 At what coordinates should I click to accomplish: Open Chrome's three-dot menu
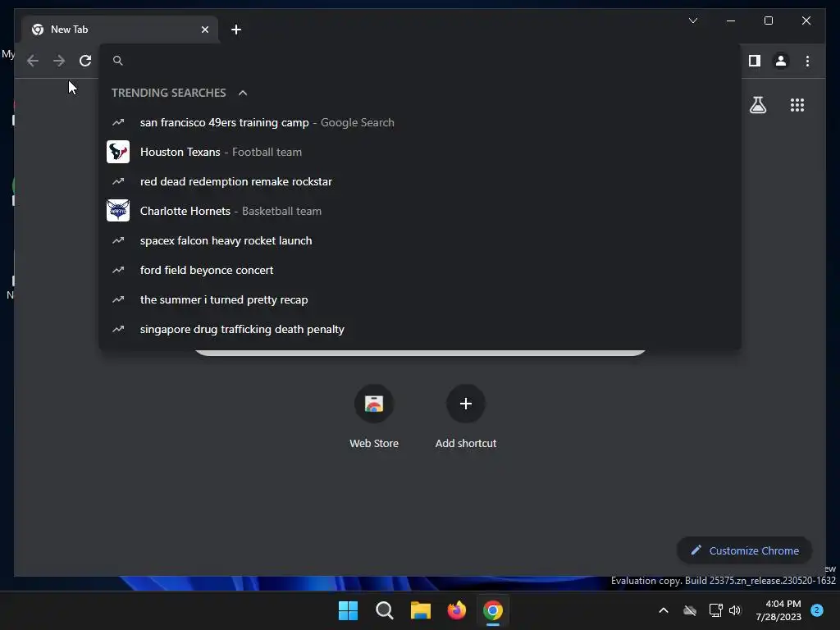807,61
